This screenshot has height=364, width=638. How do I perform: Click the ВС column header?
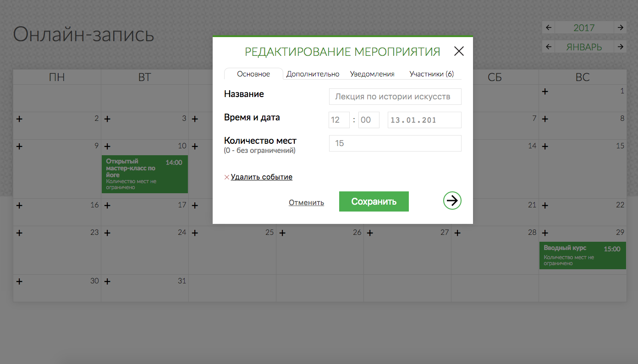point(583,77)
